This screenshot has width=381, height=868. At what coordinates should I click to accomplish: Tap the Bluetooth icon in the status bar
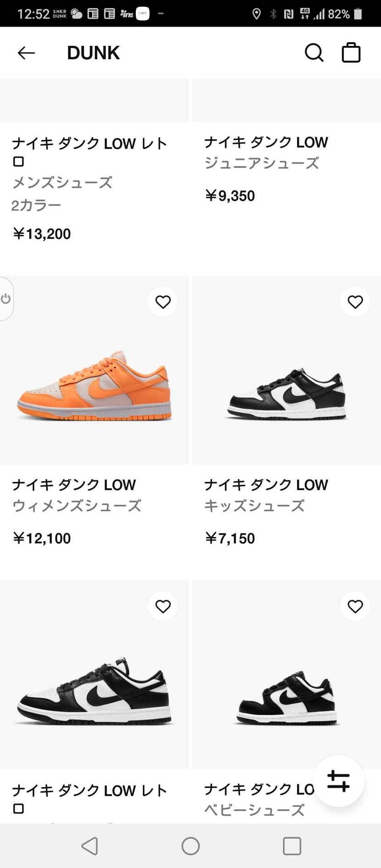272,13
